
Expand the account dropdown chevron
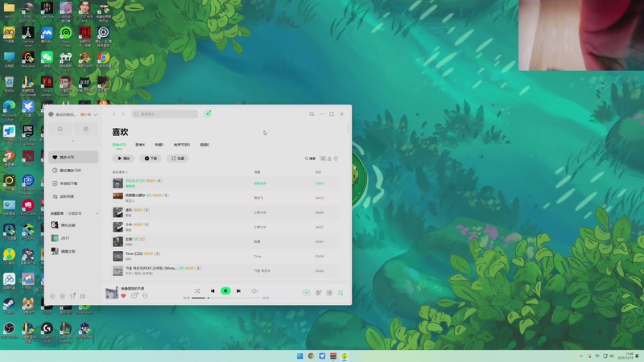[x=95, y=114]
